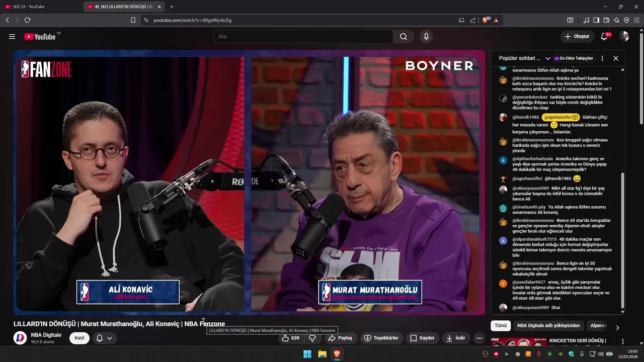
Task: Open NBA Digitale channel avatar
Action: click(20, 338)
